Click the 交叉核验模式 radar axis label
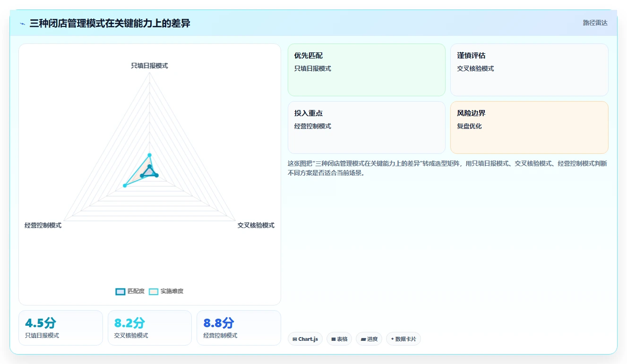Screen dimensions: 627x364 coord(256,225)
